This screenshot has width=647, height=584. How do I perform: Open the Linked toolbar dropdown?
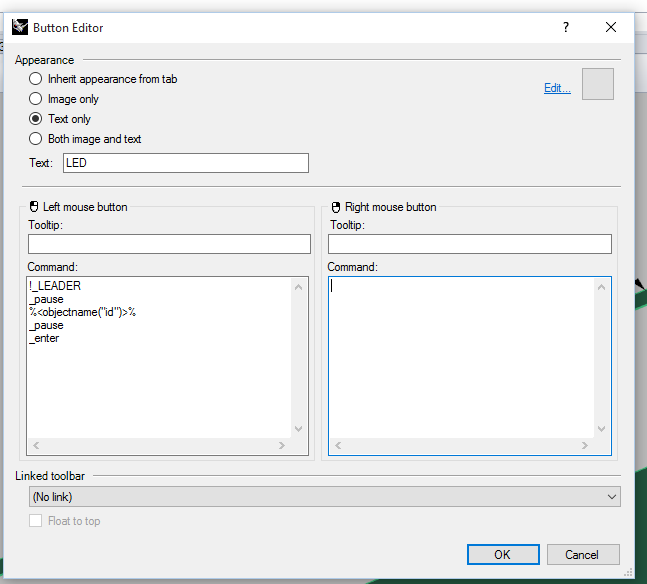pyautogui.click(x=325, y=497)
